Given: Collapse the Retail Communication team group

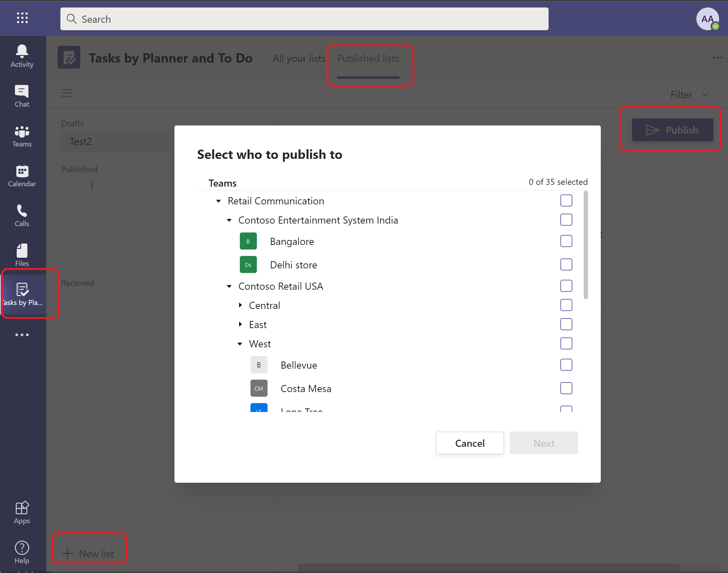Looking at the screenshot, I should coord(222,200).
